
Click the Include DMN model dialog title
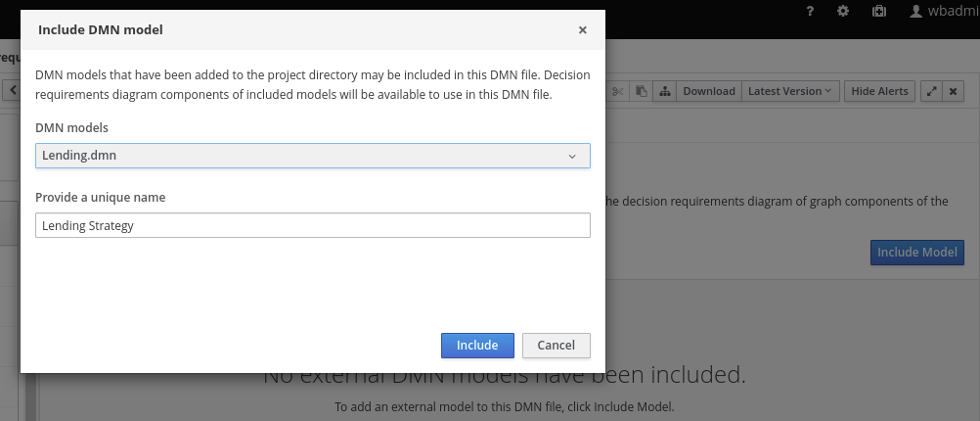[x=100, y=30]
